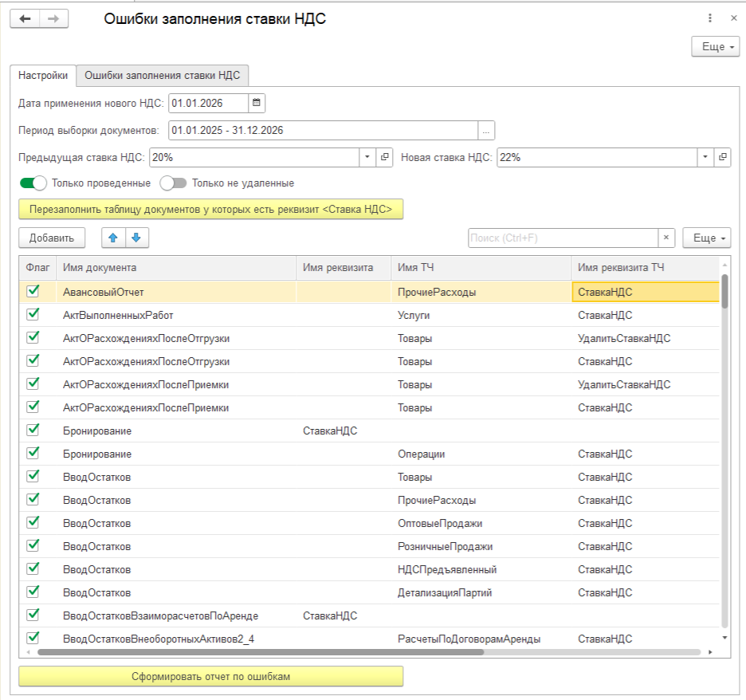Image resolution: width=746 pixels, height=700 pixels.
Task: Clear the search field with X
Action: (x=666, y=238)
